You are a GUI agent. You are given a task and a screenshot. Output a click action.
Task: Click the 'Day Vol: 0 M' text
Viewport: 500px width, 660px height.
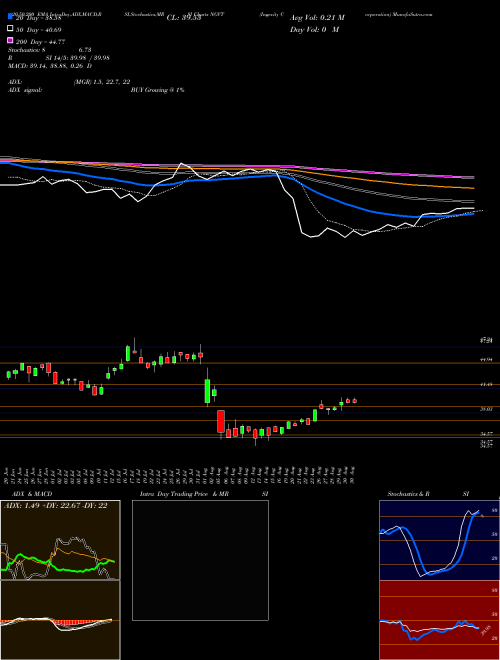pyautogui.click(x=314, y=29)
